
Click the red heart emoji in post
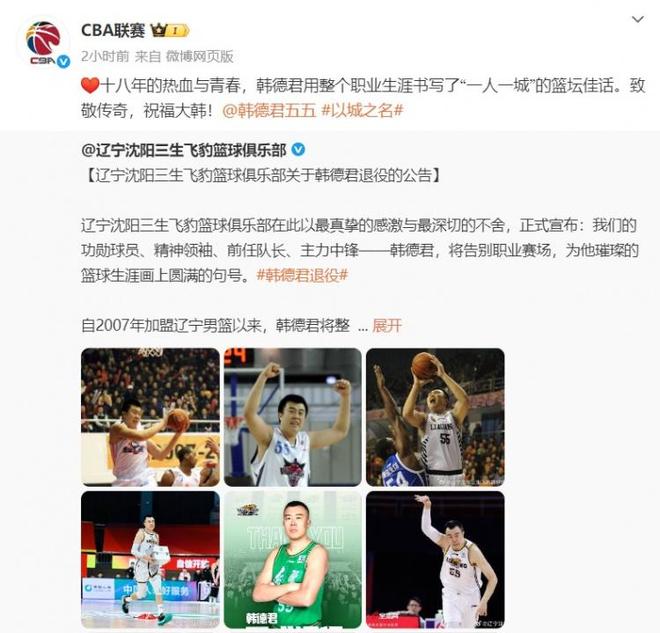(90, 86)
